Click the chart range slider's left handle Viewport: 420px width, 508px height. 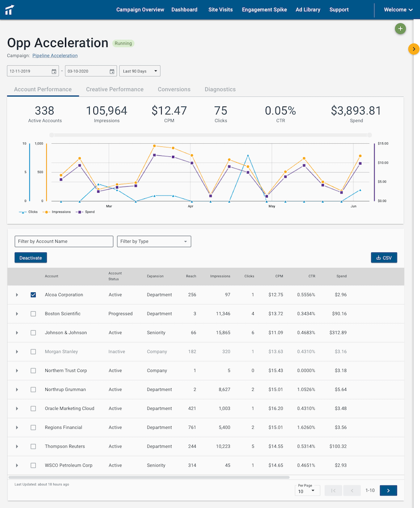(51, 135)
